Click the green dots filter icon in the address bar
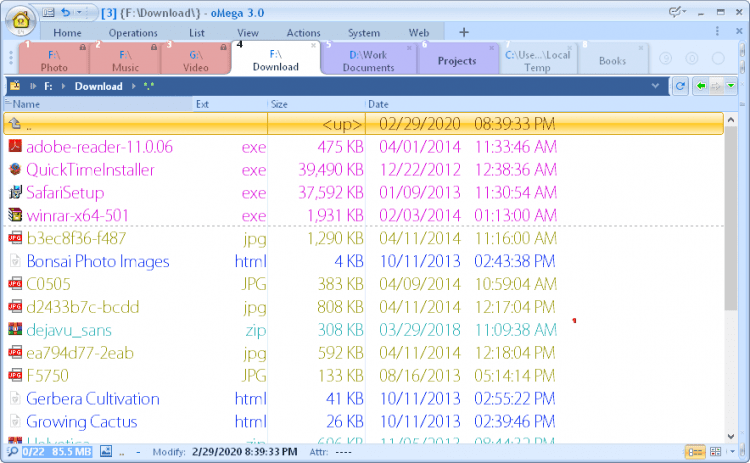 click(x=149, y=86)
